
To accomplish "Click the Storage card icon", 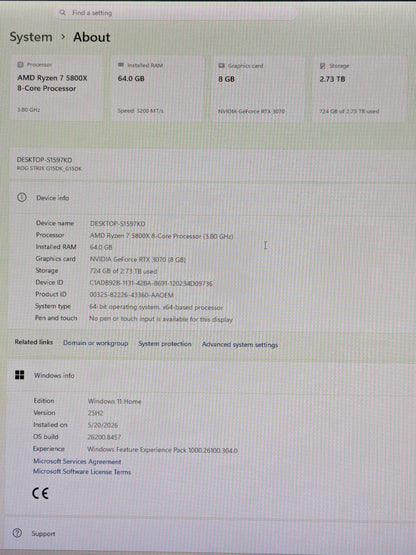I will coord(323,66).
